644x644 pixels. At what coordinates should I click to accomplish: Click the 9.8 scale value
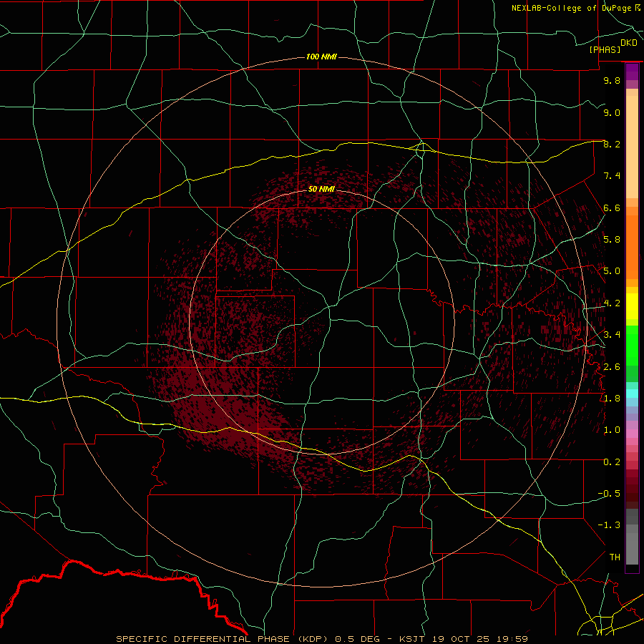pos(612,80)
